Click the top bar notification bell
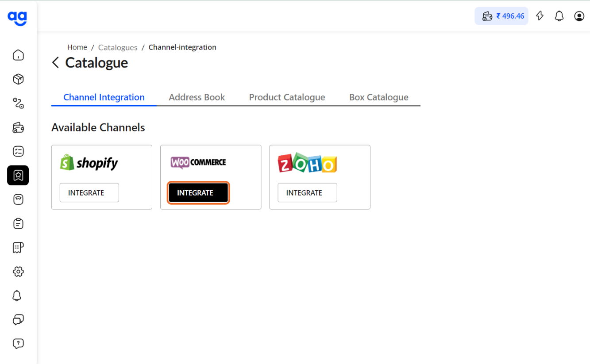The height and width of the screenshot is (364, 590). tap(559, 16)
